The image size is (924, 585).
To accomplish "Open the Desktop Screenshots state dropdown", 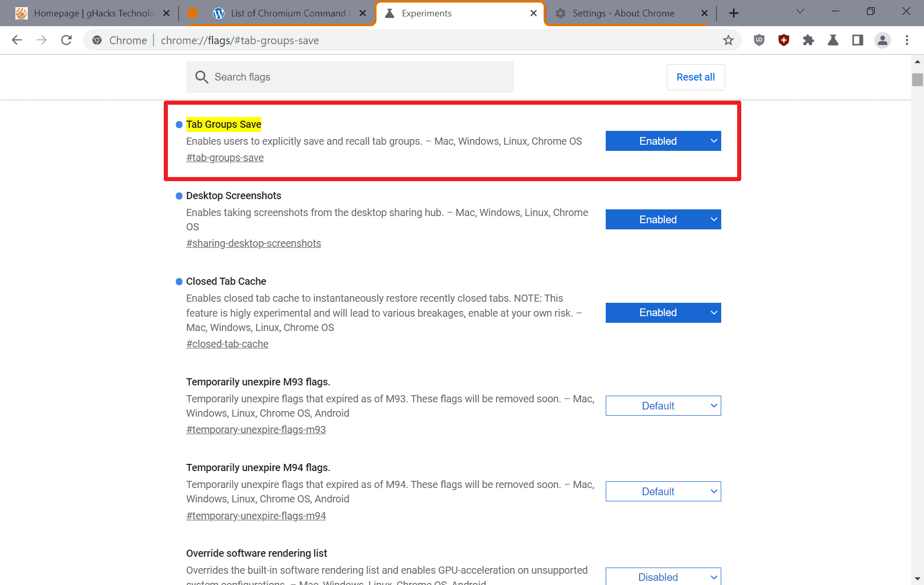I will [663, 220].
